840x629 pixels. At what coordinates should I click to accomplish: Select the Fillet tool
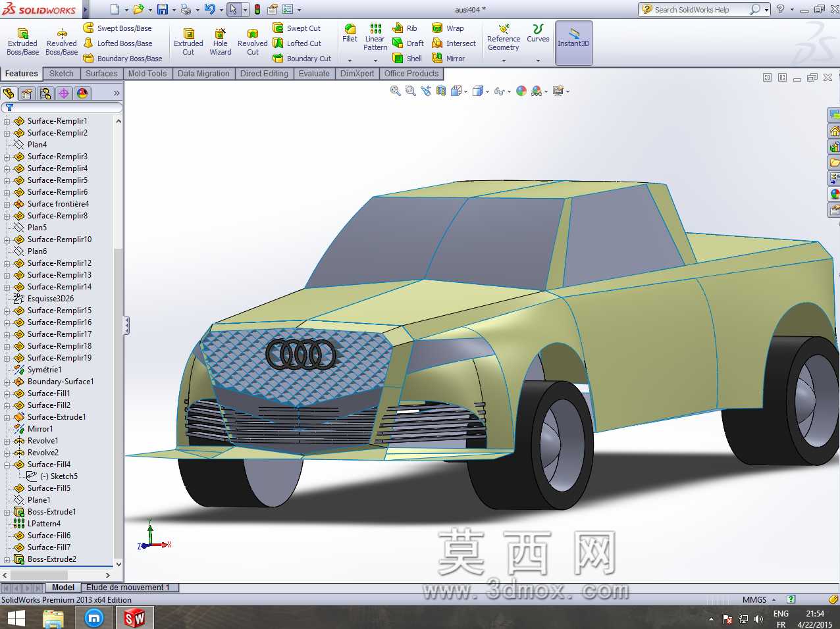(x=350, y=34)
